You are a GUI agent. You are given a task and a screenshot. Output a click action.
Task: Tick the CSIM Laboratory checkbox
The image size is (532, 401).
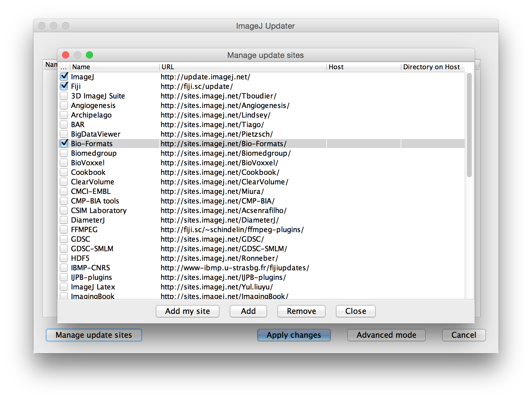(64, 210)
